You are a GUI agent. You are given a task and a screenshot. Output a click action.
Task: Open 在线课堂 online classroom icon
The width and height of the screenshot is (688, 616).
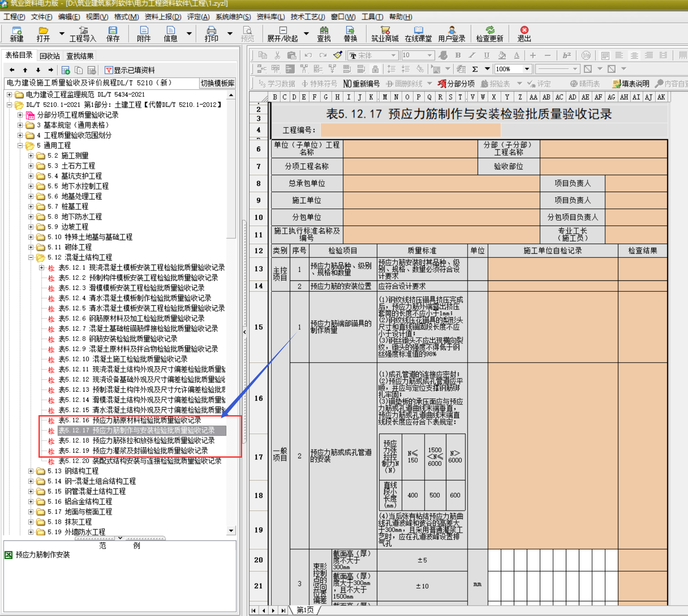pos(418,34)
